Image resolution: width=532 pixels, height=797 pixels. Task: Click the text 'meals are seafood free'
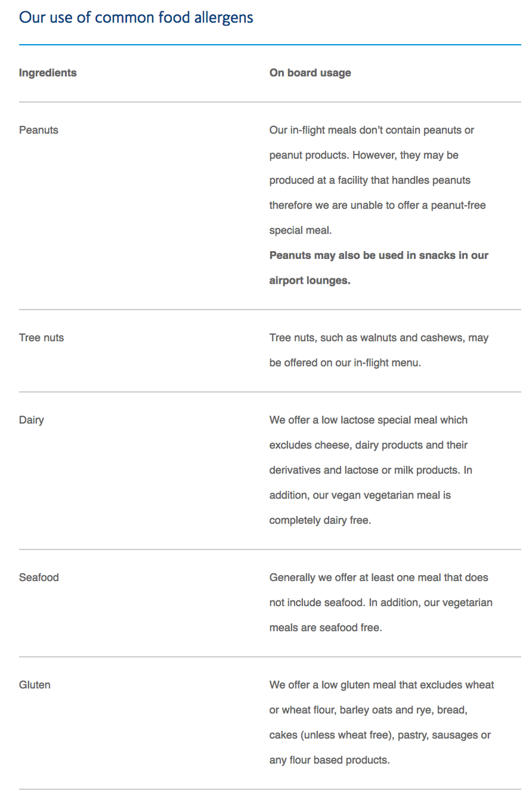point(324,628)
